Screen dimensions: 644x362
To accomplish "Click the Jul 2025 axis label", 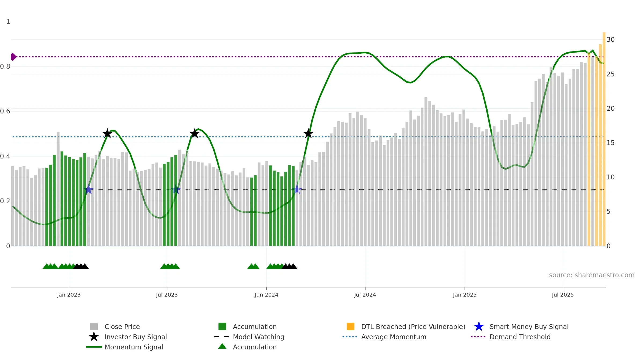I will coord(563,295).
